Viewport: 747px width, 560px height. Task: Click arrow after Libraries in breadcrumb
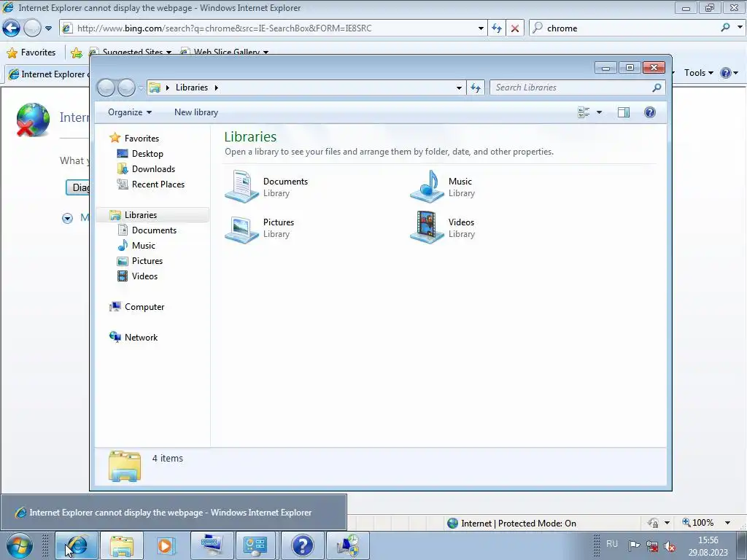pyautogui.click(x=216, y=87)
